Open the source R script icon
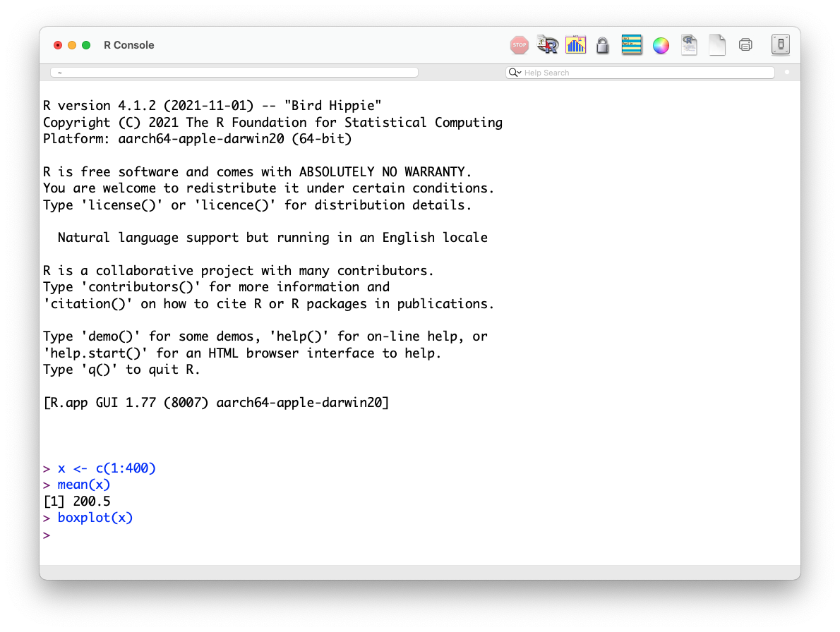 tap(548, 45)
